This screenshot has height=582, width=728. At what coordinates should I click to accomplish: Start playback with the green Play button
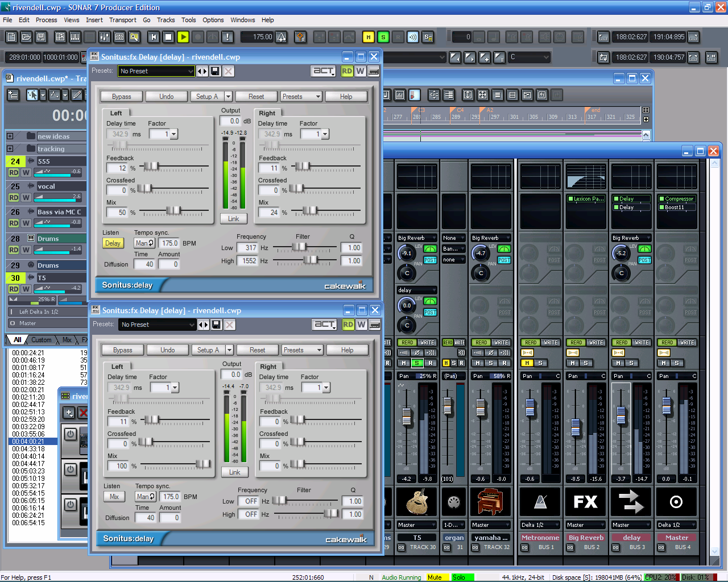tap(183, 37)
